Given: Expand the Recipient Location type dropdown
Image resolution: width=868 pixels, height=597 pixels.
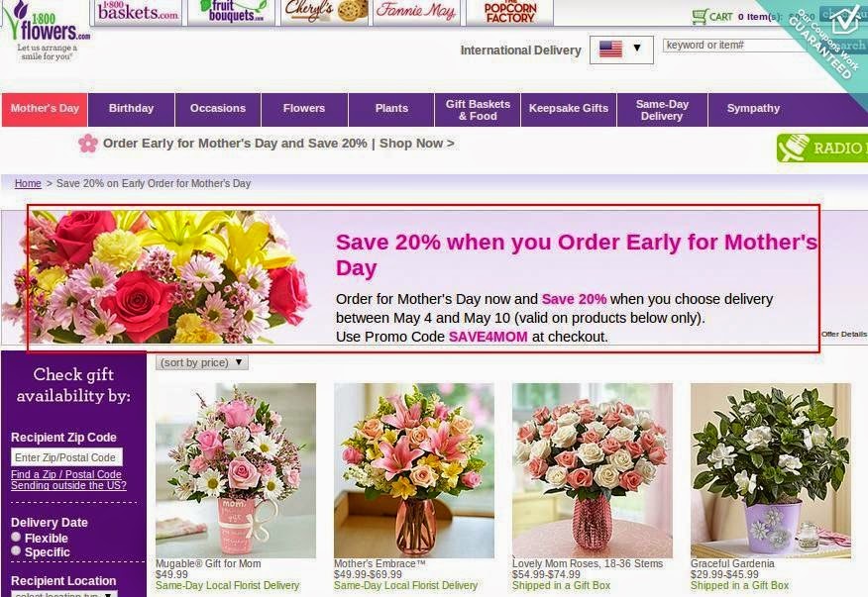Looking at the screenshot, I should tap(64, 594).
